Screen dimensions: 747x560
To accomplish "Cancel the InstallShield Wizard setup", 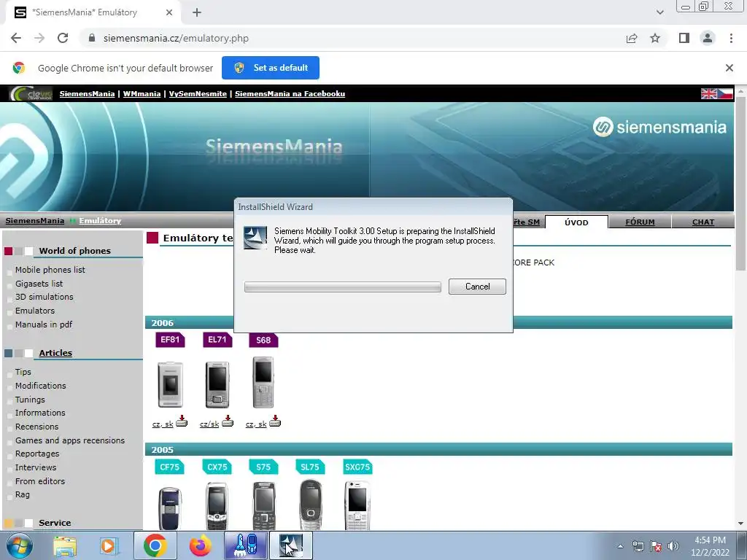I will [477, 286].
